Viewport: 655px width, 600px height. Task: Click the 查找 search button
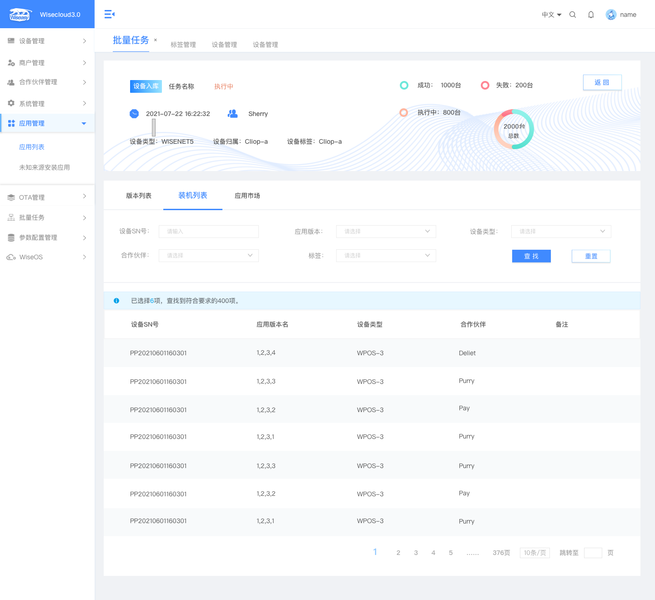click(x=531, y=256)
